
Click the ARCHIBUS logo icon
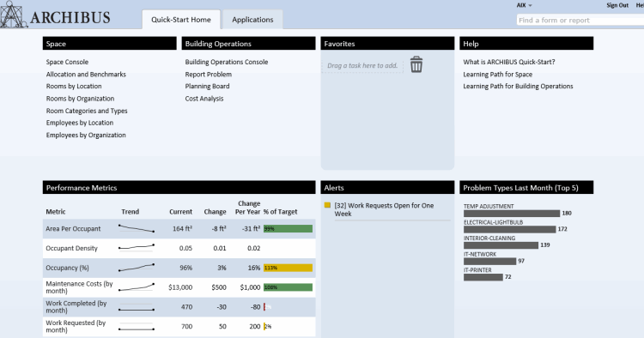pos(13,15)
